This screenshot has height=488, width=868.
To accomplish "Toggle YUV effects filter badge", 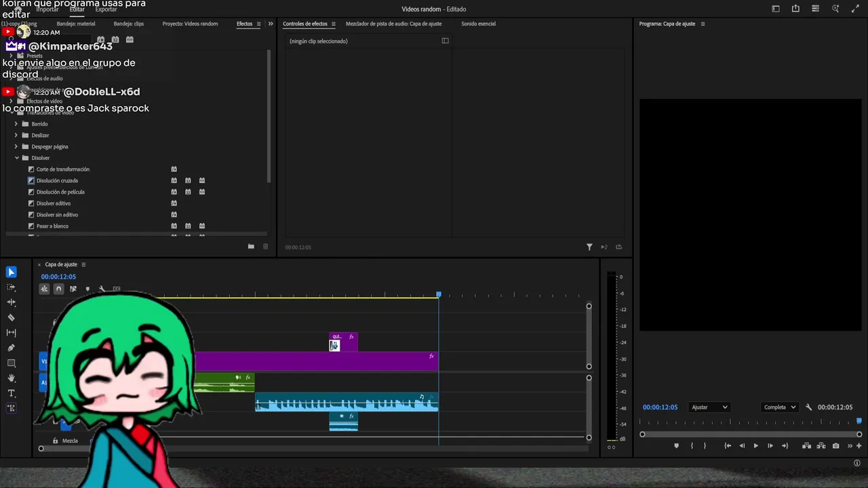I will [130, 40].
